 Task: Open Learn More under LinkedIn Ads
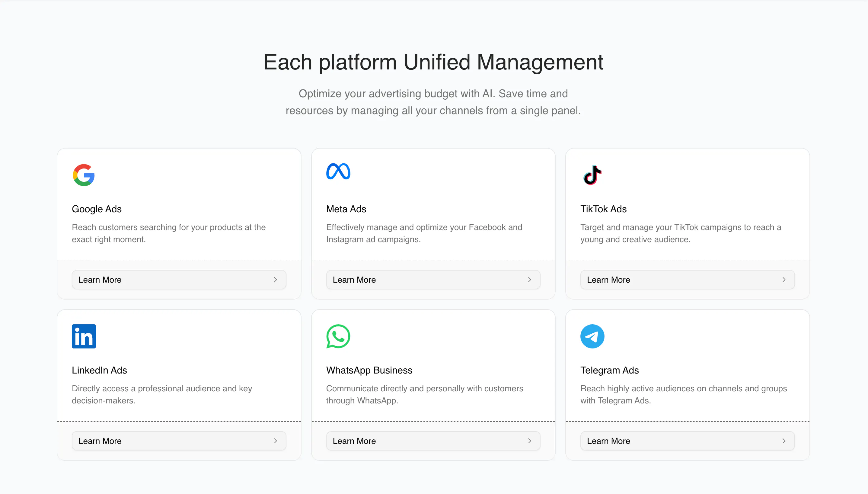click(x=179, y=441)
